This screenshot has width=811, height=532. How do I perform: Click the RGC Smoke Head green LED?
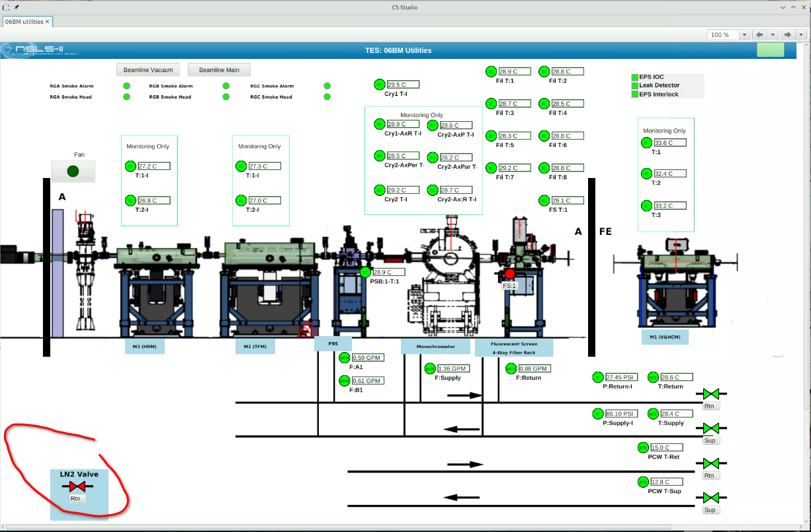[327, 97]
